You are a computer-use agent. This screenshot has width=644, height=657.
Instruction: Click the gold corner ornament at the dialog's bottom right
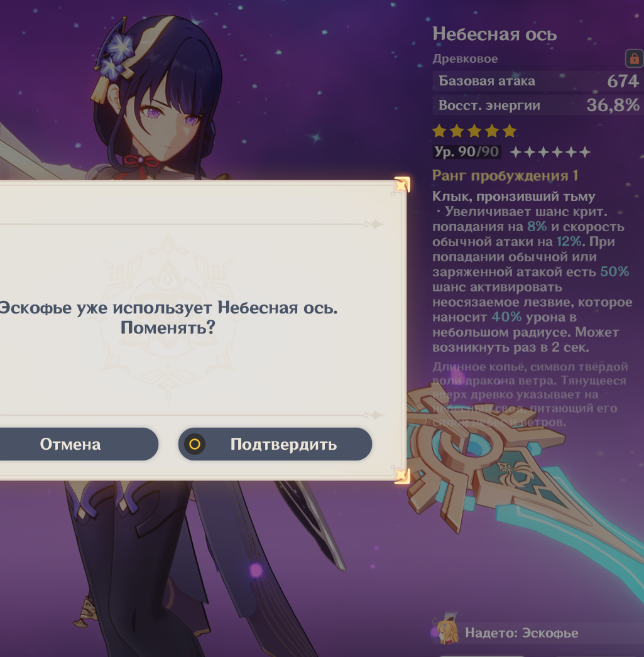pos(401,475)
